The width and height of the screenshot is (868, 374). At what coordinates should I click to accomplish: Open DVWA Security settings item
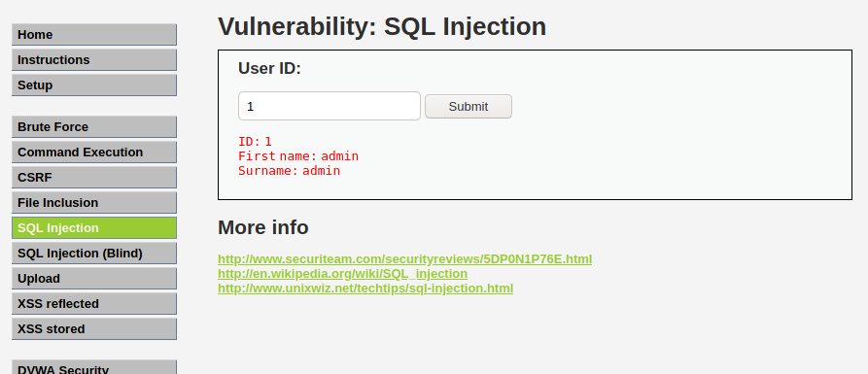(x=94, y=367)
